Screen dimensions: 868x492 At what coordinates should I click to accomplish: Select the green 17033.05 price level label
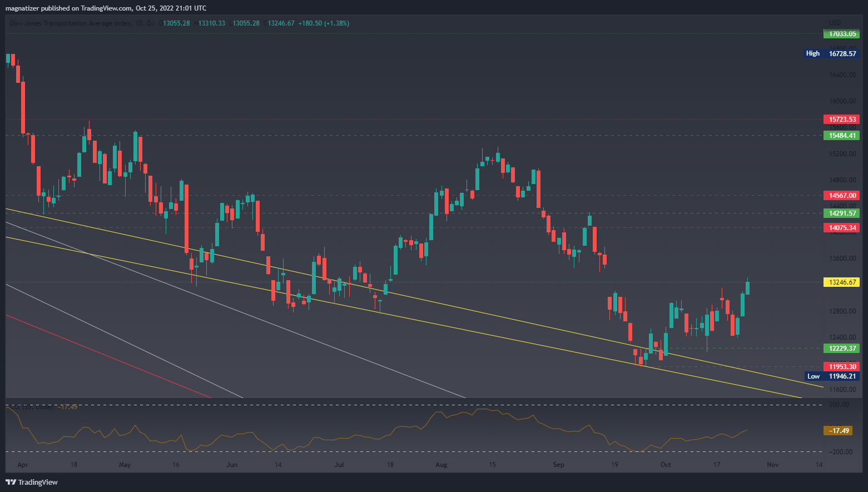point(841,34)
